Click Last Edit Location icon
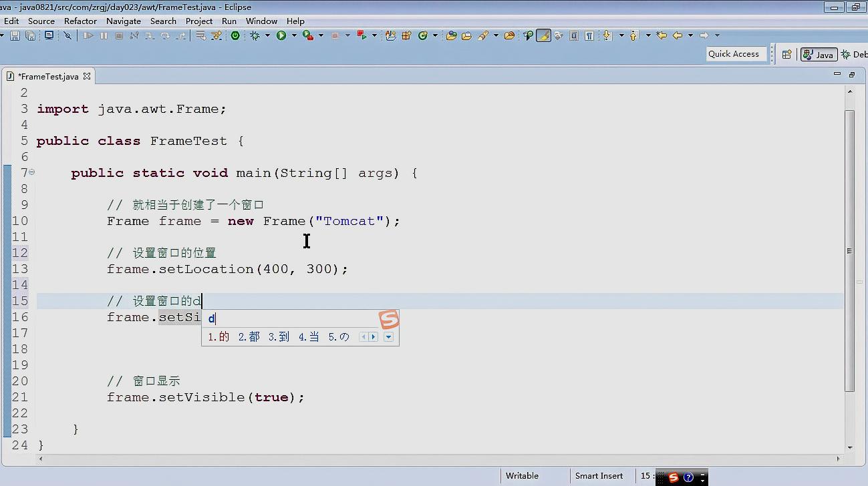 pyautogui.click(x=662, y=35)
